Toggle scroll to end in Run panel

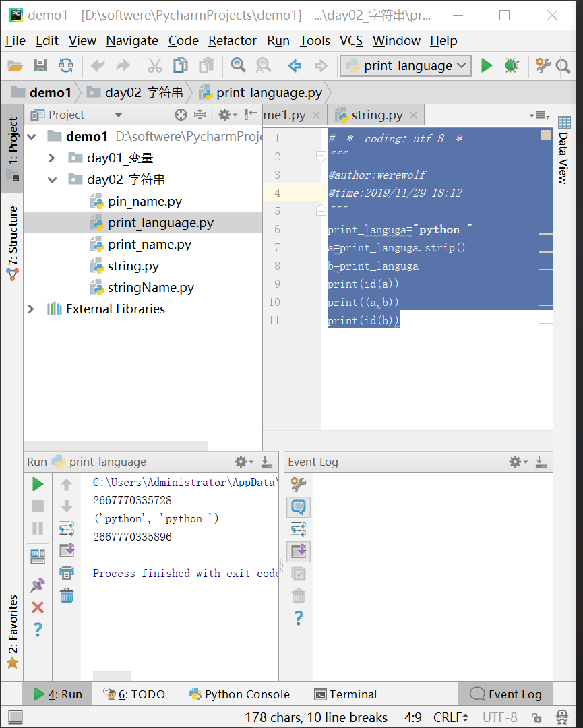[x=67, y=551]
